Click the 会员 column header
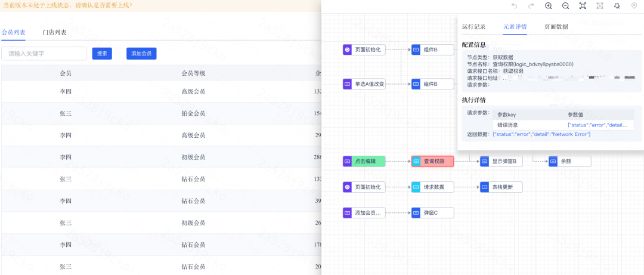This screenshot has width=644, height=275. pyautogui.click(x=66, y=73)
